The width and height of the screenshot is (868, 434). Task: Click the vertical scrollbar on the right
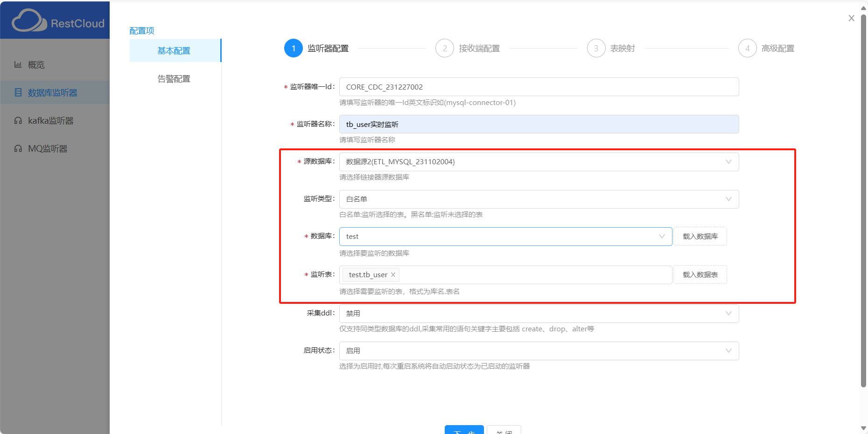863,201
